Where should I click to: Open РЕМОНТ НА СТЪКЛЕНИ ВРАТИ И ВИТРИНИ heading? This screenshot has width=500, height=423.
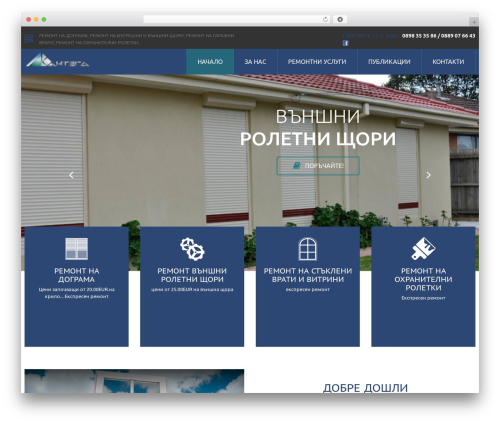tap(308, 275)
